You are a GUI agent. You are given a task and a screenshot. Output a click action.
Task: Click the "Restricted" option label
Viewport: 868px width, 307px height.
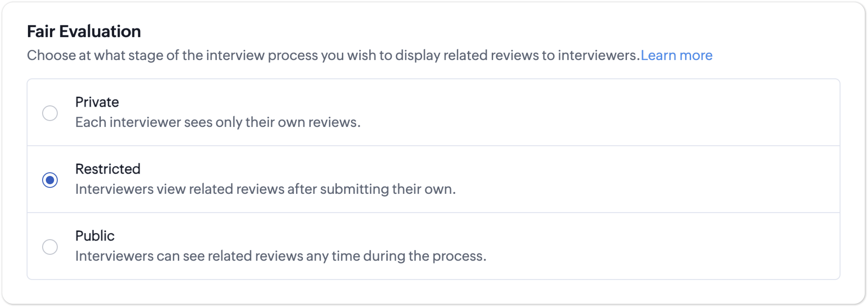coord(108,169)
